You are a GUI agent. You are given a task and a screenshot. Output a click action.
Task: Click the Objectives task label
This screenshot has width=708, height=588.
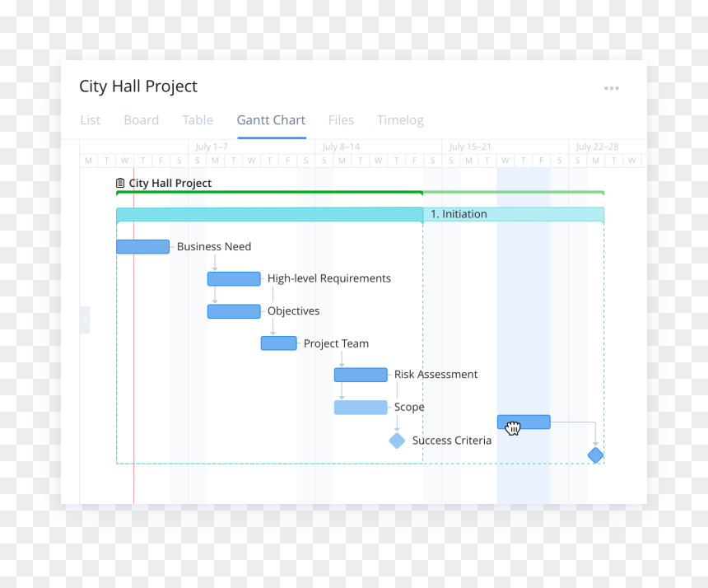294,311
